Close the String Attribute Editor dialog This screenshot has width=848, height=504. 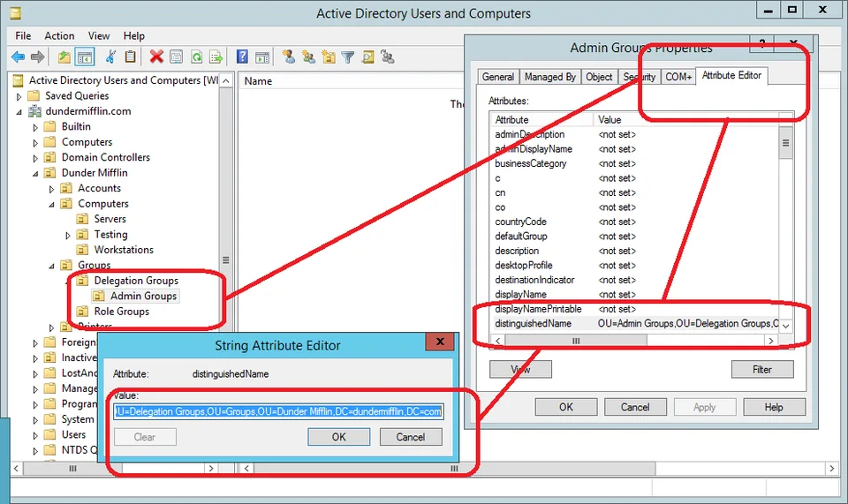pos(440,342)
